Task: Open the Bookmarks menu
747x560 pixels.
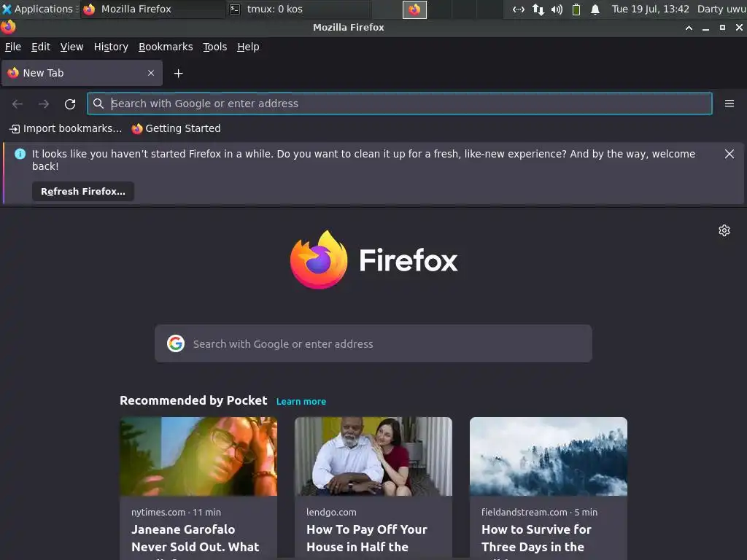Action: 166,47
